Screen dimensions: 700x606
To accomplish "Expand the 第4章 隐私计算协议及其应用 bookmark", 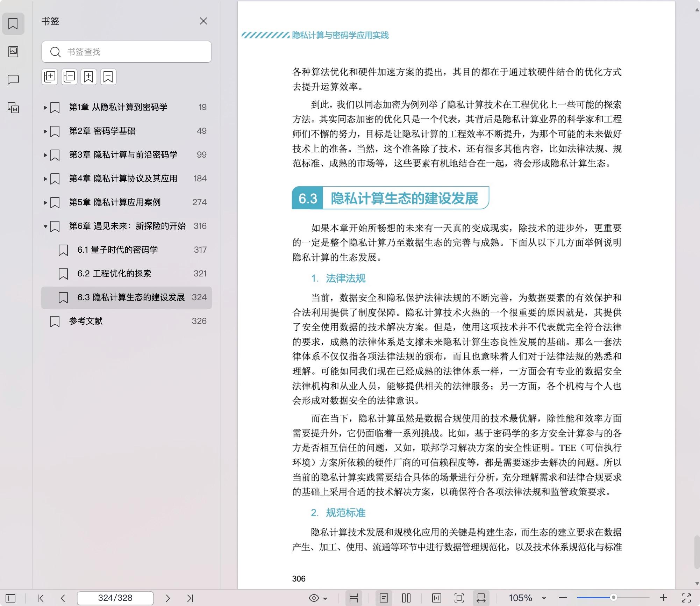I will coord(45,179).
